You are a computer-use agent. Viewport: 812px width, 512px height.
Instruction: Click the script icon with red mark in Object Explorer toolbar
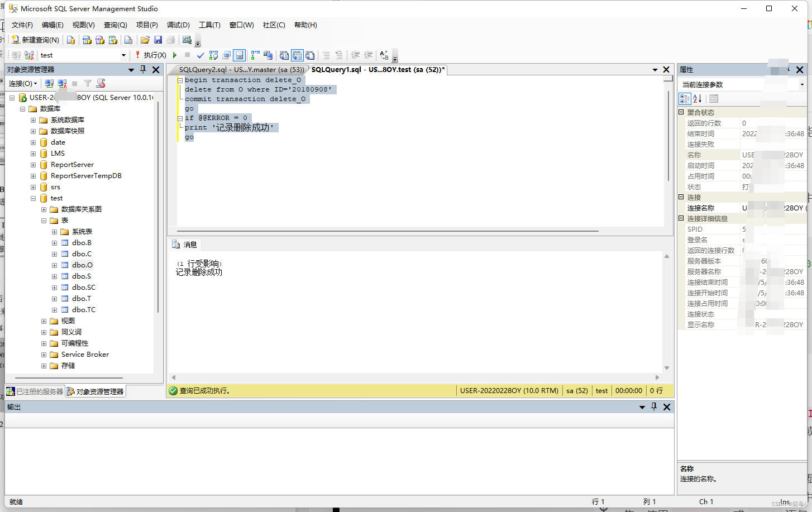pyautogui.click(x=101, y=83)
